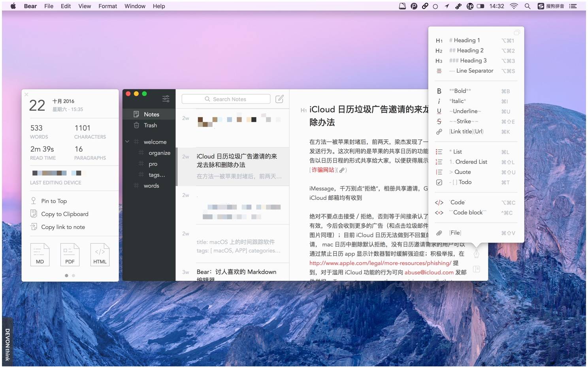Select the H3 Heading 3 icon
This screenshot has height=368, width=588.
[x=439, y=61]
